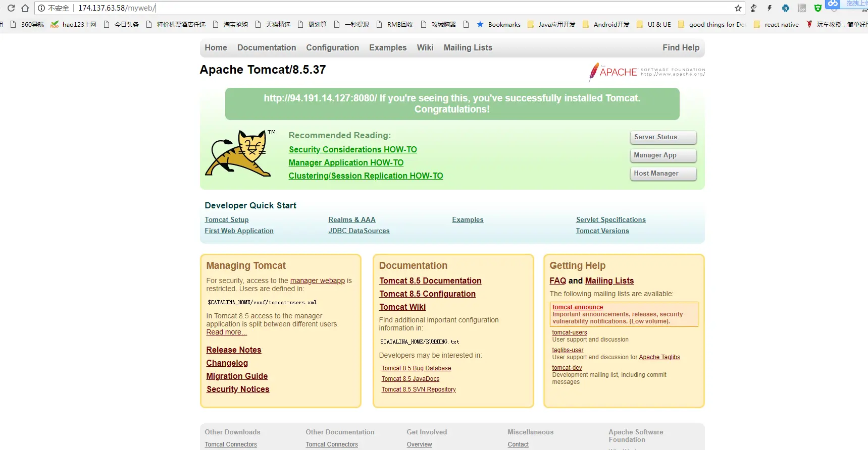868x450 pixels.
Task: Open the hao123上网 bookmark
Action: 74,24
